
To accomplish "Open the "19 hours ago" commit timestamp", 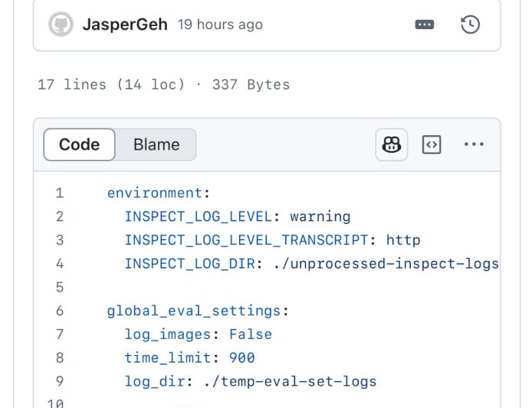I will point(220,25).
